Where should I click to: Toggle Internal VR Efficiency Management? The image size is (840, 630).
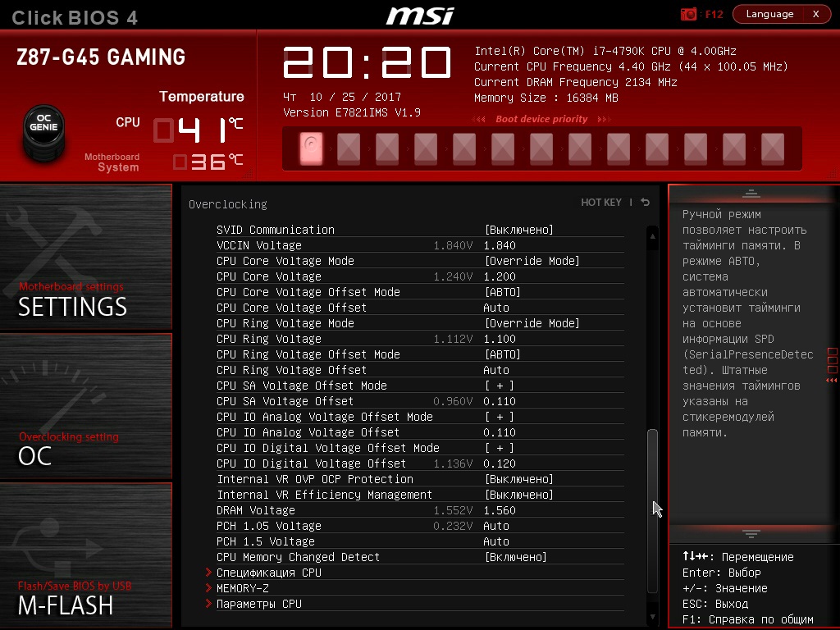(x=518, y=495)
